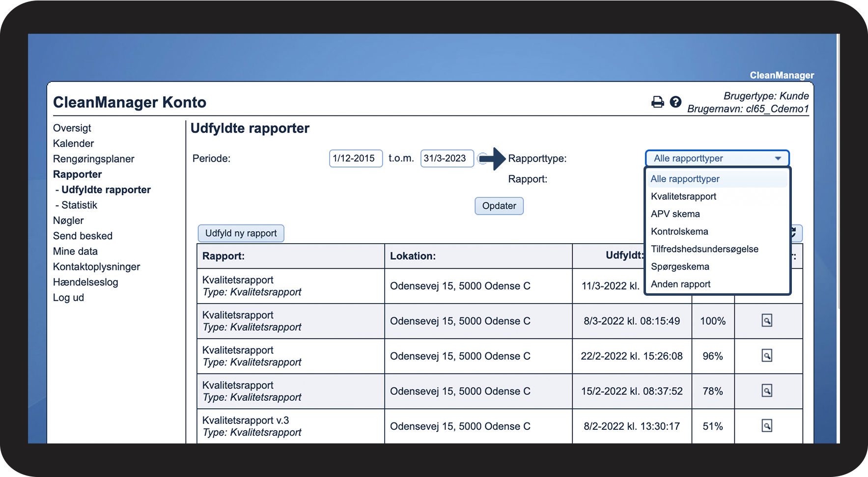Select Kvalitetsrapport from the dropdown list
This screenshot has width=868, height=477.
pos(683,196)
